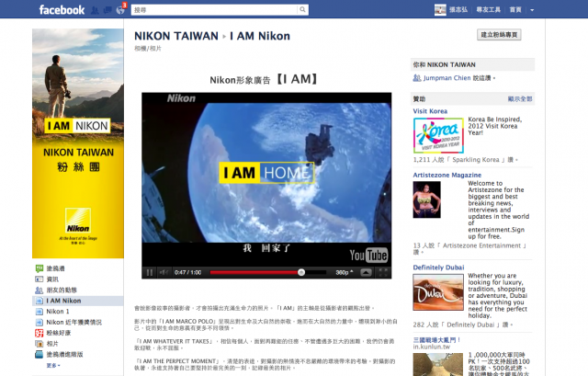
Task: Click the YouTube logo on video
Action: pyautogui.click(x=368, y=256)
